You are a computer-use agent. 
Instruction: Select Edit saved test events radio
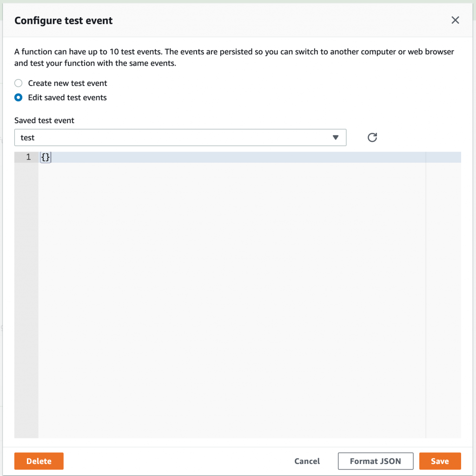point(19,98)
